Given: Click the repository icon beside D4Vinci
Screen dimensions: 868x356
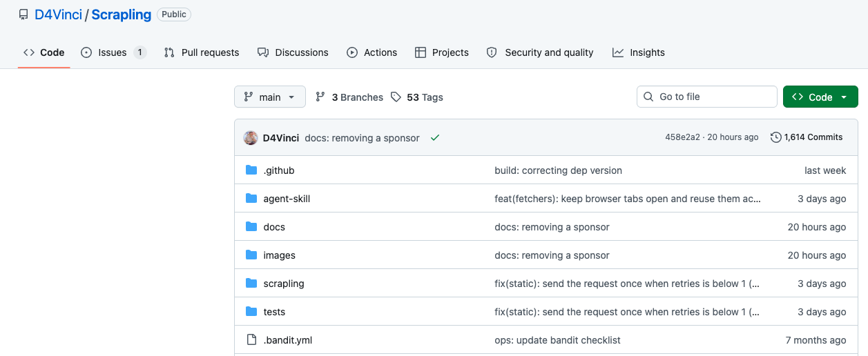Looking at the screenshot, I should pyautogui.click(x=23, y=14).
